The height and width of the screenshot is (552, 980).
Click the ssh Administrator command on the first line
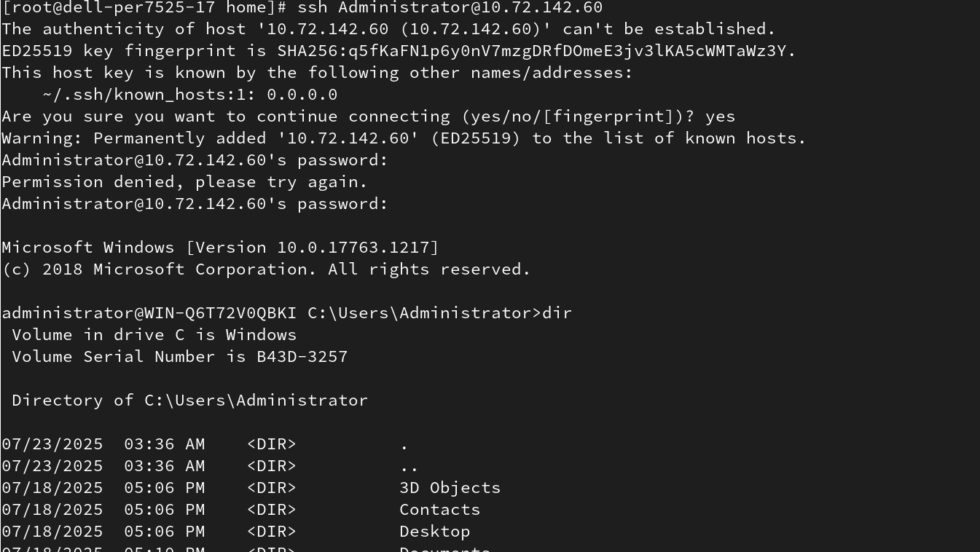click(450, 8)
